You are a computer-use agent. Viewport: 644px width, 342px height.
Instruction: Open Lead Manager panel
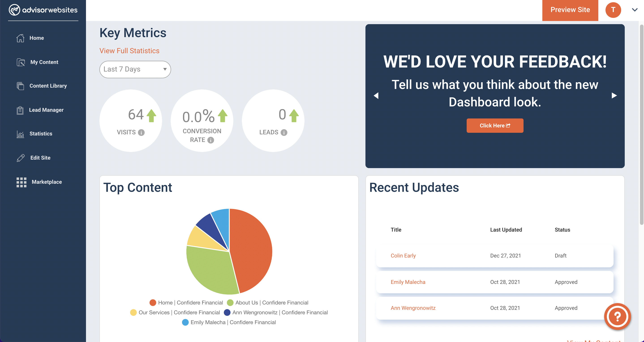click(46, 110)
